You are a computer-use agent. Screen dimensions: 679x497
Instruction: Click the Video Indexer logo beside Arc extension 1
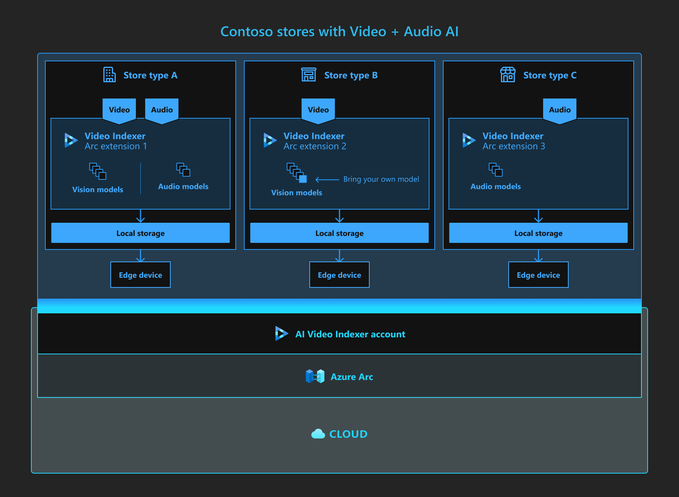pyautogui.click(x=71, y=140)
